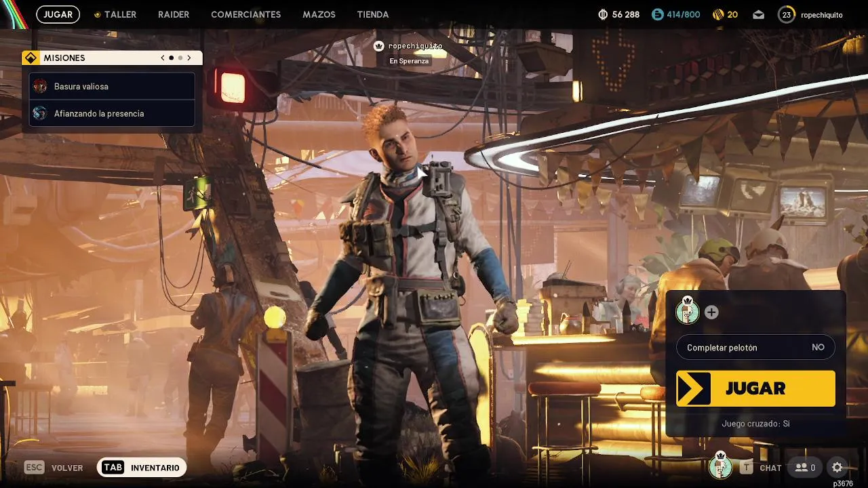This screenshot has width=868, height=488.
Task: Open the COMERCIANTES tab
Action: (x=246, y=14)
